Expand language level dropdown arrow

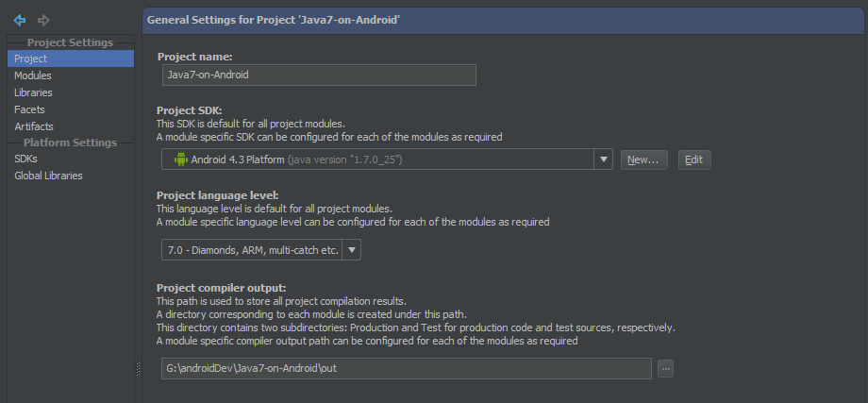coord(352,250)
